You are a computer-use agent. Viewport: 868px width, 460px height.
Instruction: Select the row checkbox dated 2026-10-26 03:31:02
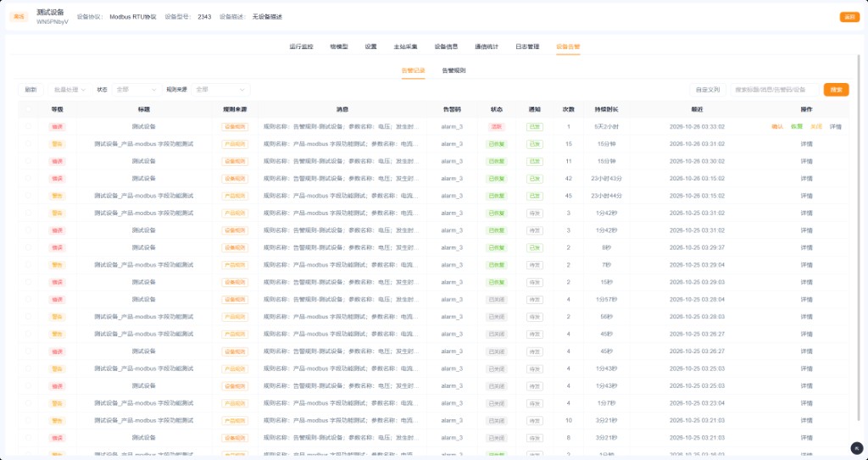tap(28, 144)
